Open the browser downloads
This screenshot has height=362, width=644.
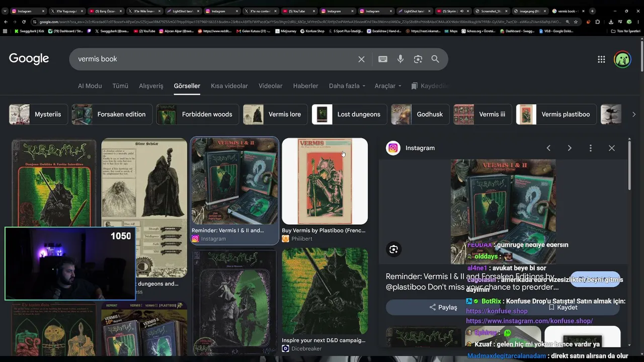pos(611,22)
